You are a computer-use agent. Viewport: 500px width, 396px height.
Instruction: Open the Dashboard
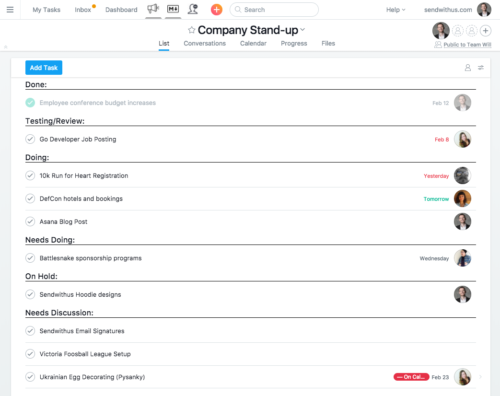[x=121, y=10]
